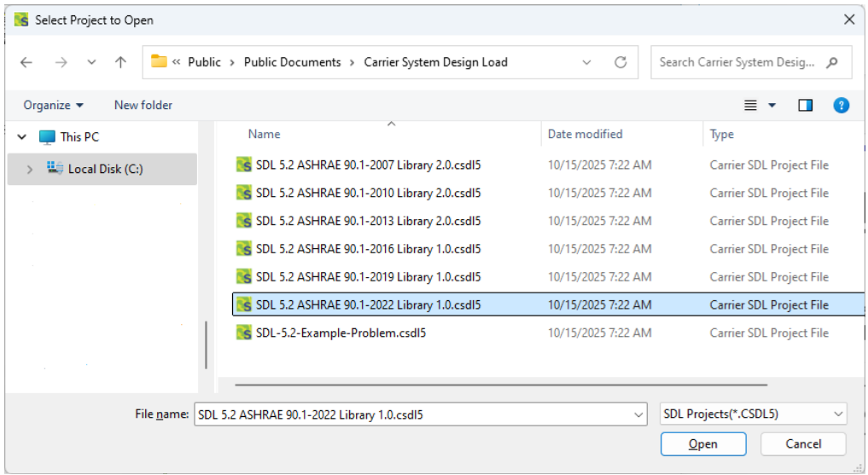
Task: Click the icon of ASHRAE 90.1-2013 file
Action: 243,221
